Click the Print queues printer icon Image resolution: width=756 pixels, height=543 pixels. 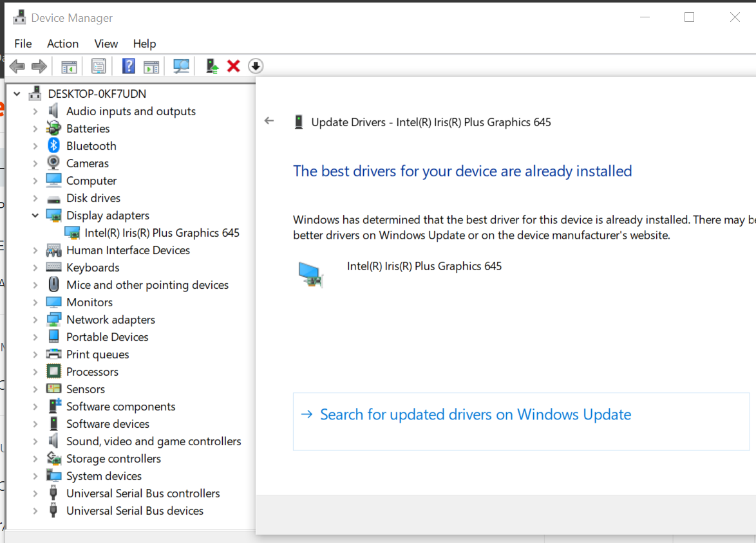click(53, 354)
